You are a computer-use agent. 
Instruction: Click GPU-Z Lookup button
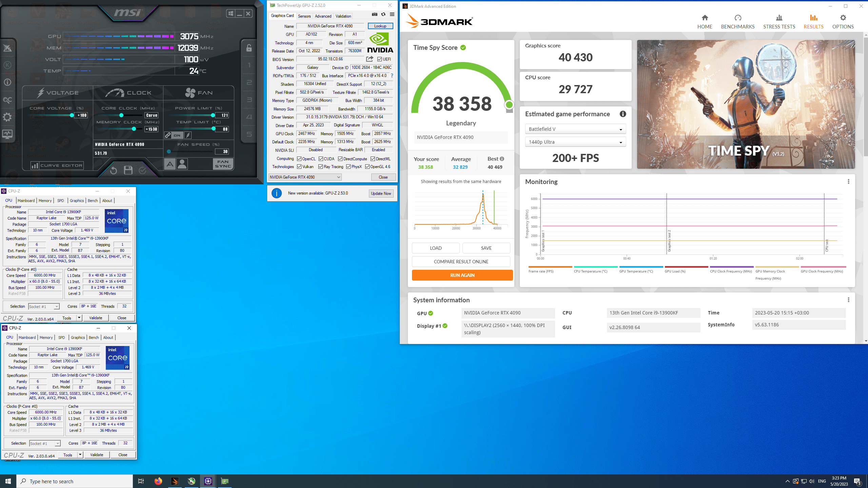380,26
